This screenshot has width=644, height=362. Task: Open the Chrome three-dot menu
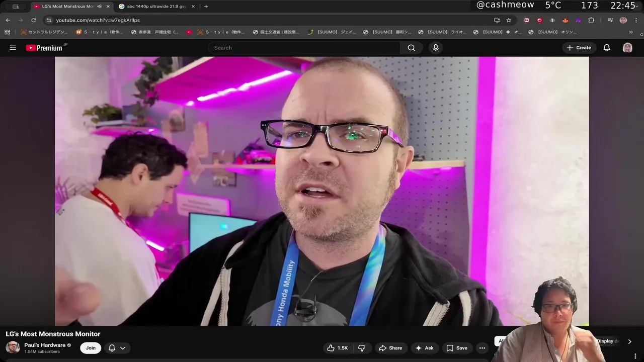coord(636,20)
